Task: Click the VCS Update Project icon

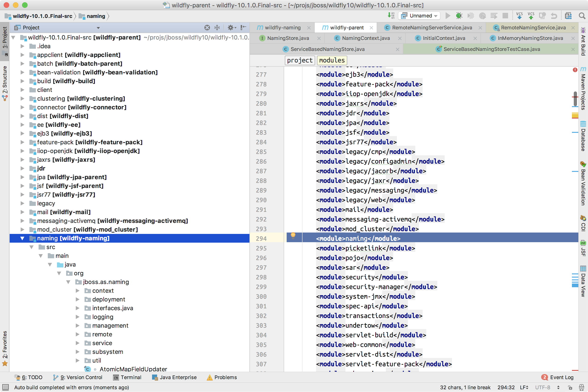Action: click(x=520, y=16)
